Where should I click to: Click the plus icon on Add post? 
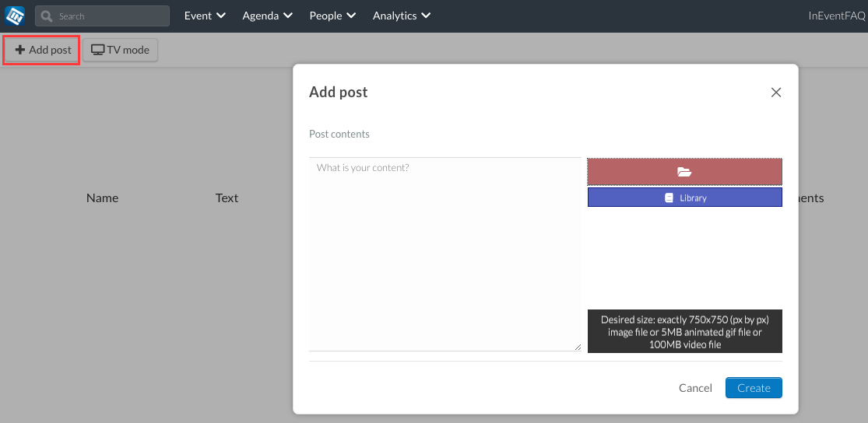pyautogui.click(x=20, y=50)
